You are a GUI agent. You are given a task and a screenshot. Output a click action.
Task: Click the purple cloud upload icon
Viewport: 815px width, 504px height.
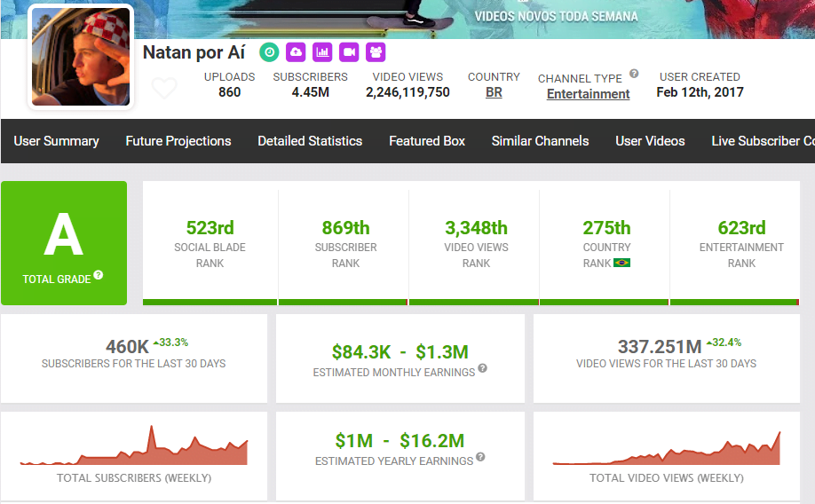(x=296, y=52)
